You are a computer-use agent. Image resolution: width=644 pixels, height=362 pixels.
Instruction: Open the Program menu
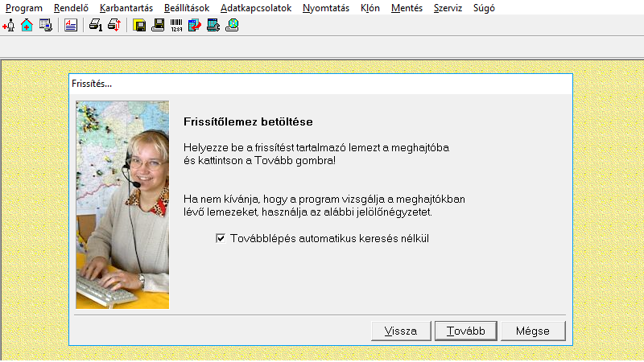click(24, 8)
